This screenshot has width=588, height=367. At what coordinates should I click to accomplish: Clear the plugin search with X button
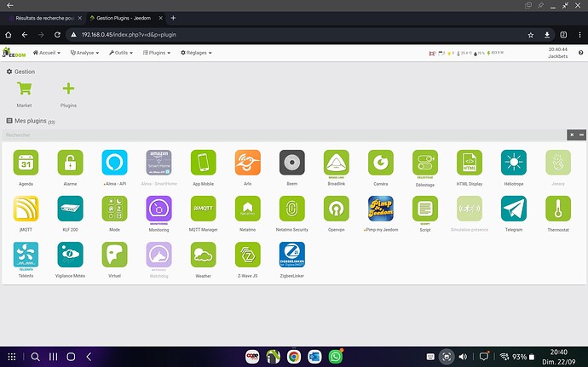[572, 135]
